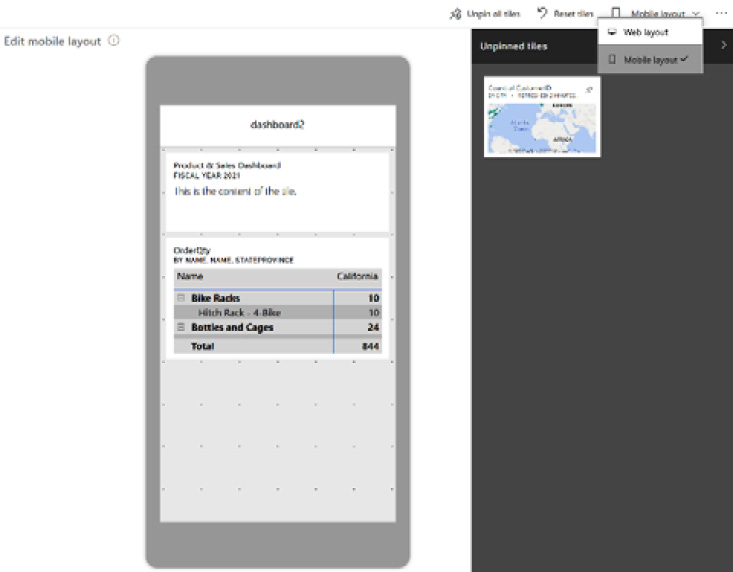Click the phone icon in Mobile layout menu item
The image size is (733, 572).
612,60
